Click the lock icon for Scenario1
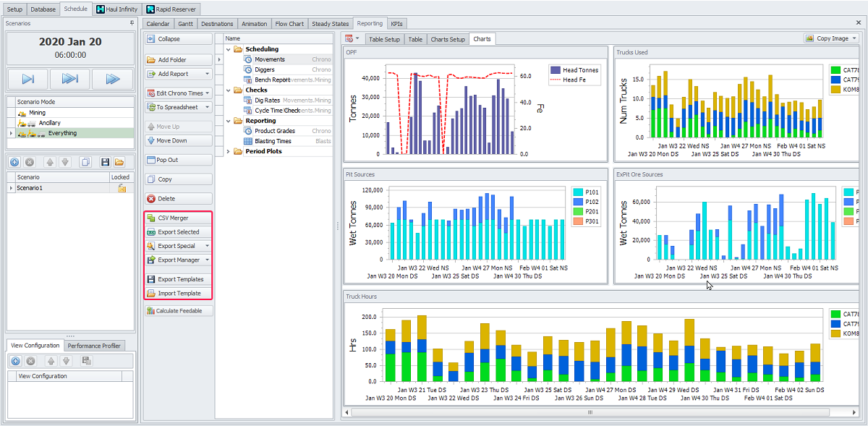868x426 pixels. point(122,188)
